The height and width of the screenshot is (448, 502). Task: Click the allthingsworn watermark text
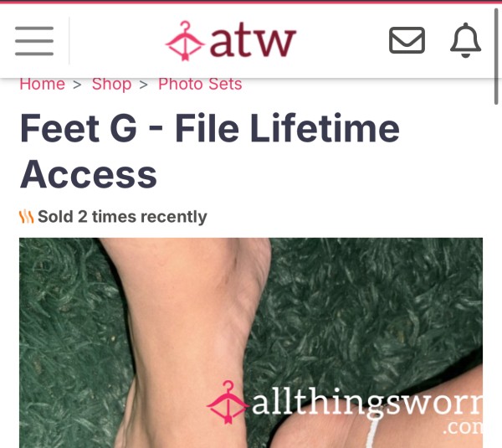pos(367,405)
